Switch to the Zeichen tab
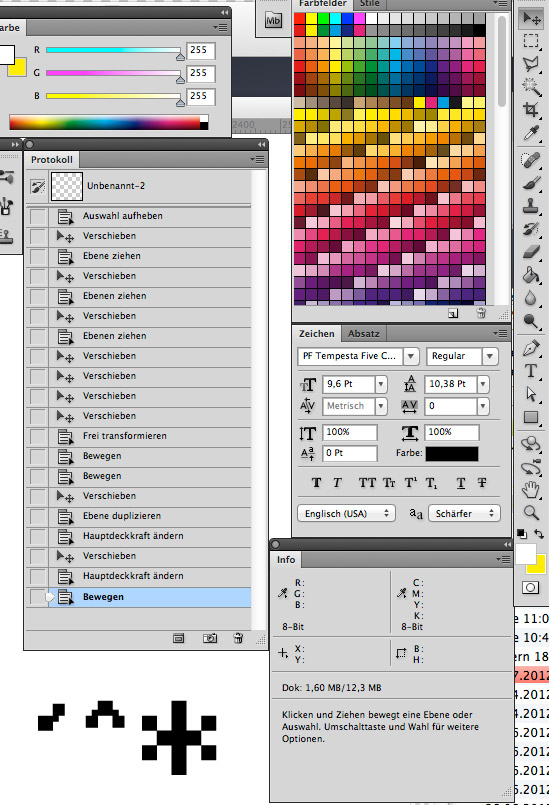This screenshot has height=805, width=549. click(x=317, y=334)
